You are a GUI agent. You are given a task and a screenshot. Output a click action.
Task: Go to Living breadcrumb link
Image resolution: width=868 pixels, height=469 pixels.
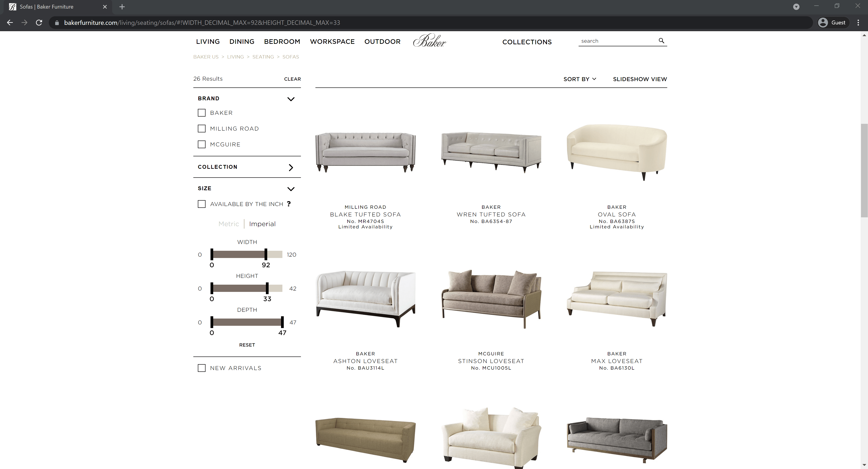[236, 57]
